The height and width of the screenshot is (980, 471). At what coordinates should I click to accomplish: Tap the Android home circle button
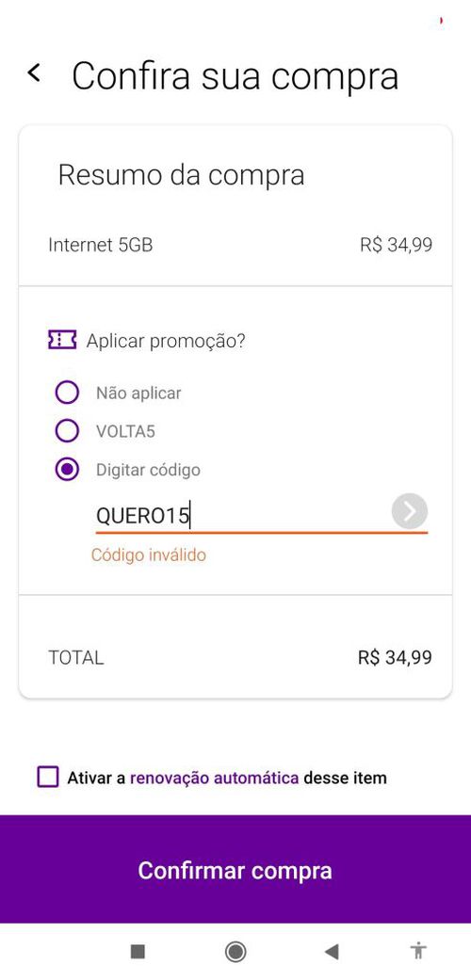235,951
